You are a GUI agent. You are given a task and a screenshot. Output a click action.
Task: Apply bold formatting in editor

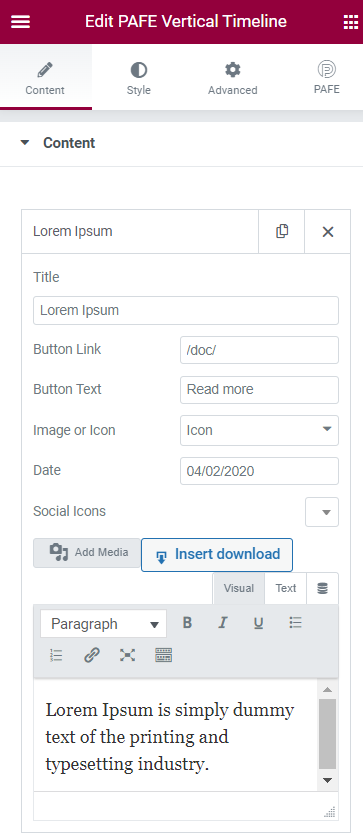point(187,623)
